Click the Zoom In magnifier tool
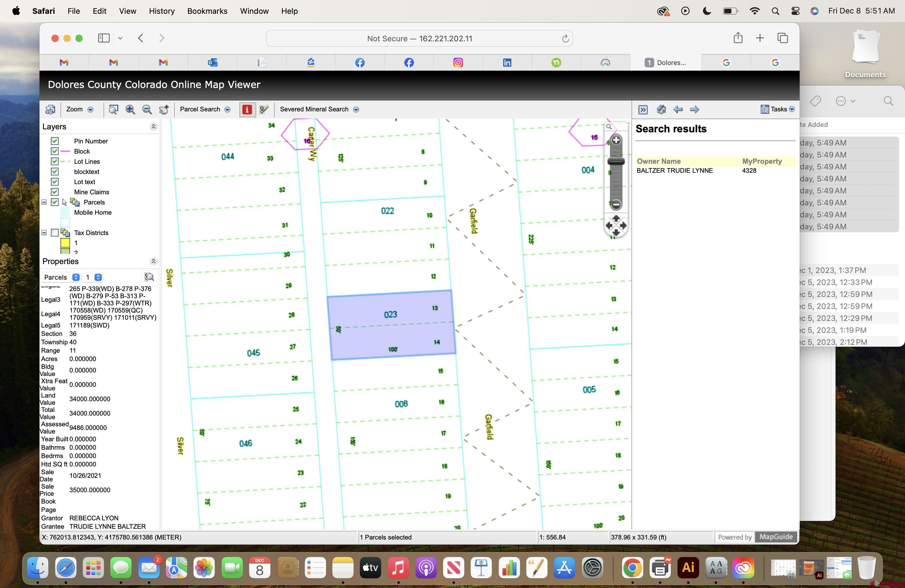This screenshot has height=588, width=905. 130,110
